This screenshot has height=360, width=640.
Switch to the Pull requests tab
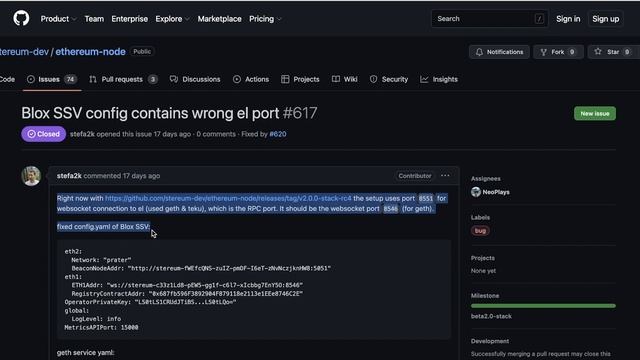pos(123,79)
